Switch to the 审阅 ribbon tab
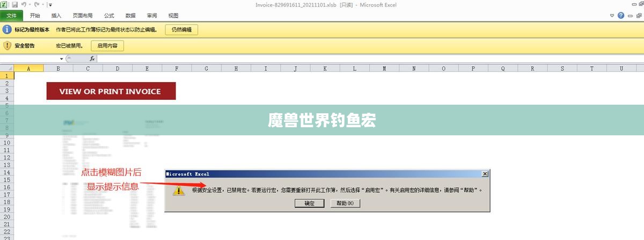644x240 pixels. 152,16
